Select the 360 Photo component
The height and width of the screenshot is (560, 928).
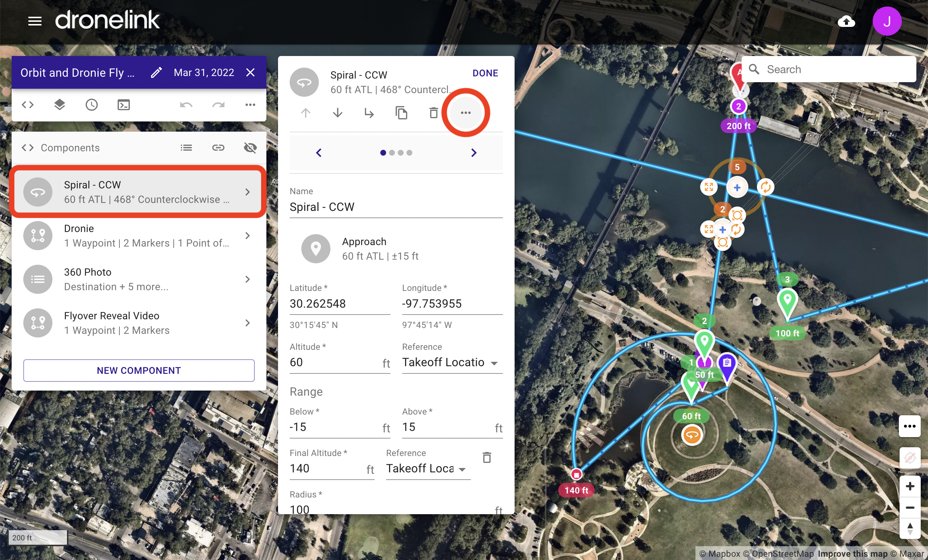[x=139, y=279]
